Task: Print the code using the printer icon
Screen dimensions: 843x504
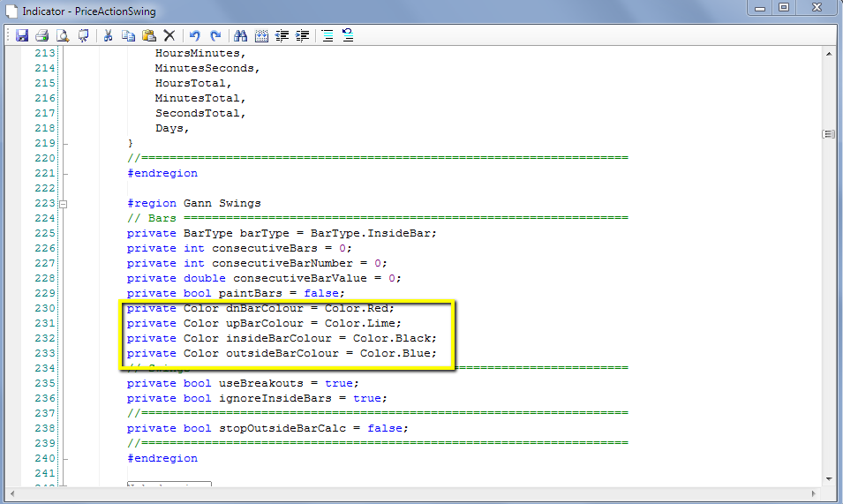Action: tap(42, 35)
